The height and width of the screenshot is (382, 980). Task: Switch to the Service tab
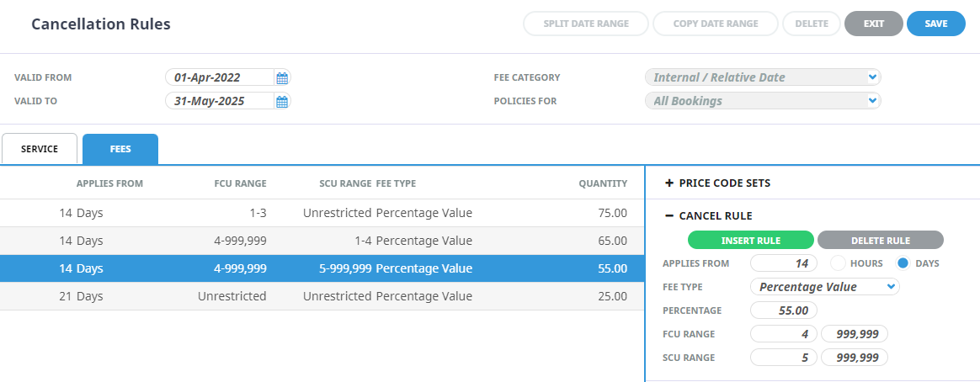pos(40,149)
